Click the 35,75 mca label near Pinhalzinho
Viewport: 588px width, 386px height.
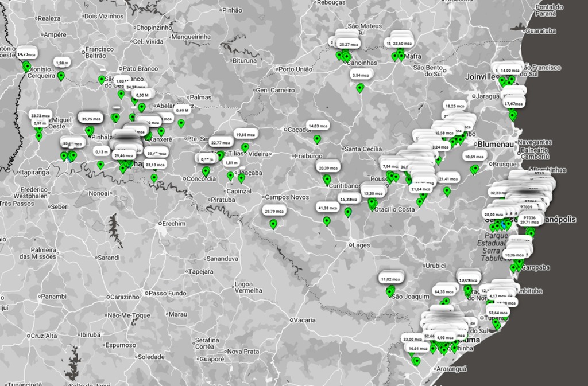91,119
